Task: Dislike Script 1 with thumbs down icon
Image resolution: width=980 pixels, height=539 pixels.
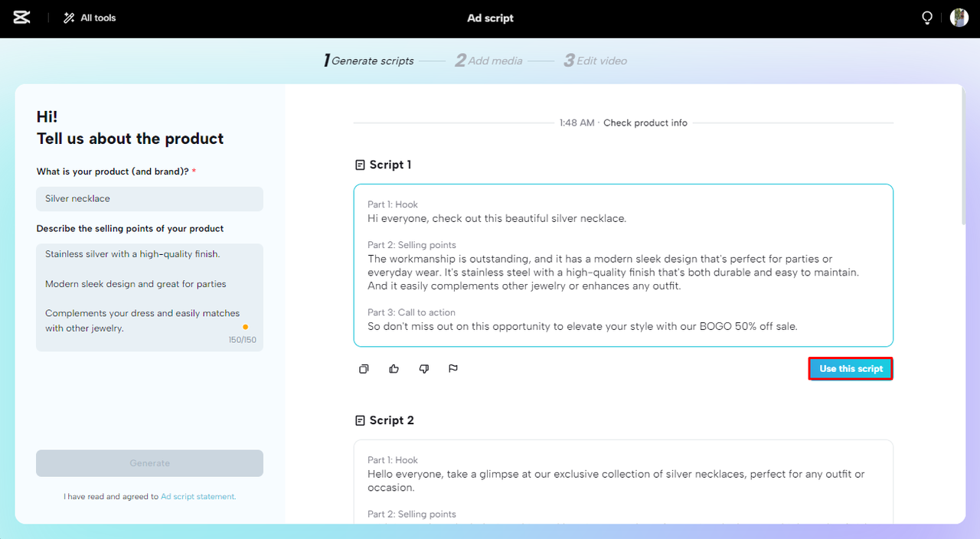Action: click(x=423, y=369)
